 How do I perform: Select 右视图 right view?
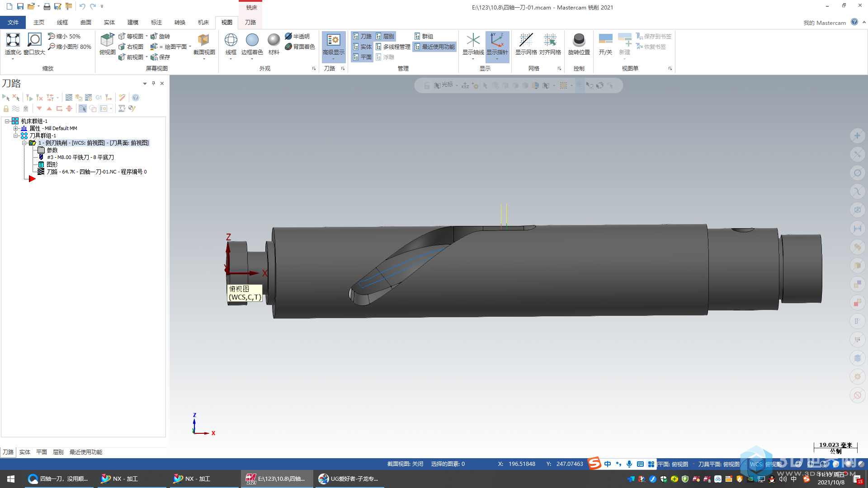131,47
